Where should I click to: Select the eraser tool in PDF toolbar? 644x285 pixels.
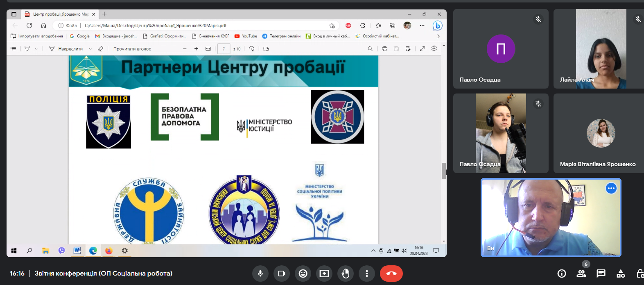(101, 49)
